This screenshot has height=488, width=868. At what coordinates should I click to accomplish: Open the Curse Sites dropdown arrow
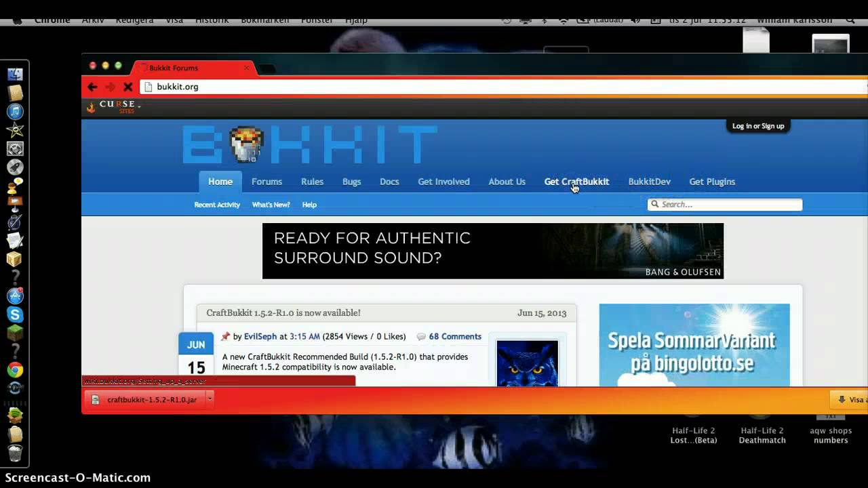click(x=139, y=106)
